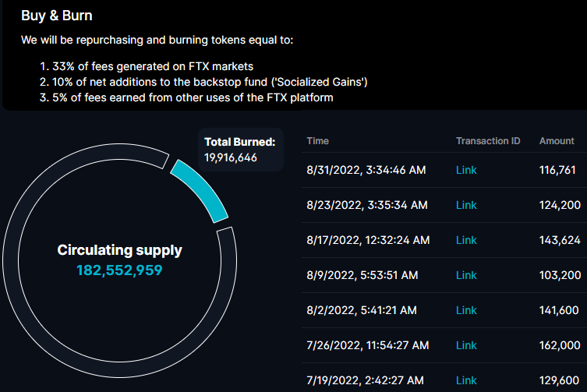Viewport: 587px width, 392px height.
Task: Open the transaction link for 8/23/2022
Action: [466, 205]
